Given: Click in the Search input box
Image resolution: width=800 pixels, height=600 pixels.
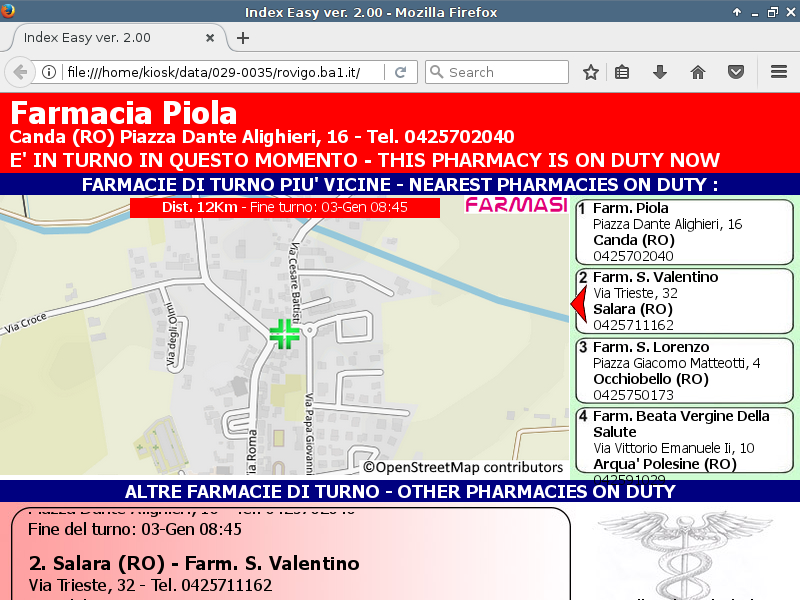Looking at the screenshot, I should (505, 72).
